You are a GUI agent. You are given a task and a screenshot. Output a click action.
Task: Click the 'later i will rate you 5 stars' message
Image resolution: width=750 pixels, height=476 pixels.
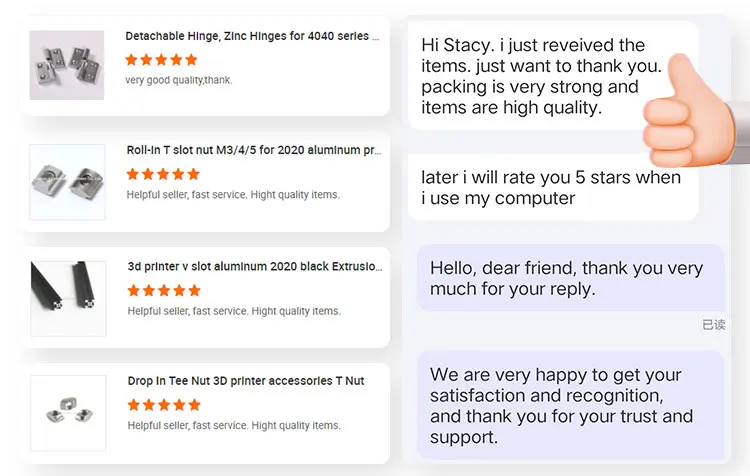(550, 188)
